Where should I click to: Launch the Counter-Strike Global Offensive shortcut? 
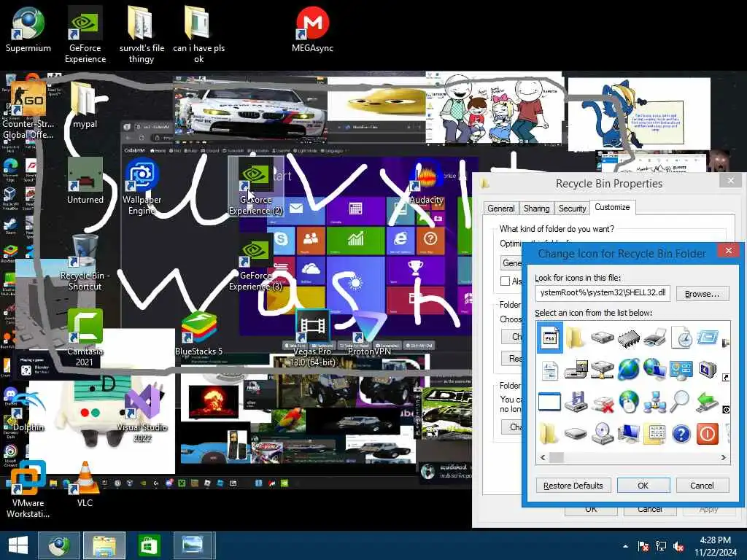point(28,111)
